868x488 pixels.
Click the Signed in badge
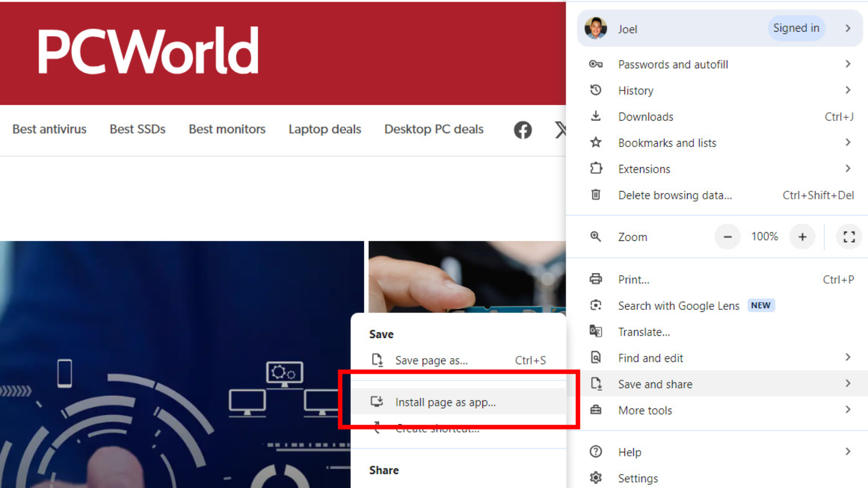click(x=796, y=28)
